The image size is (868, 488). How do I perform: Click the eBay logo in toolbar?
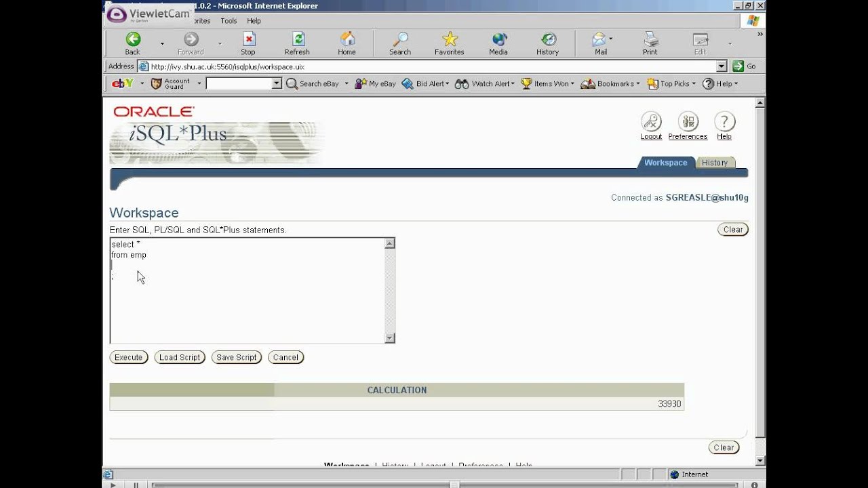(122, 83)
